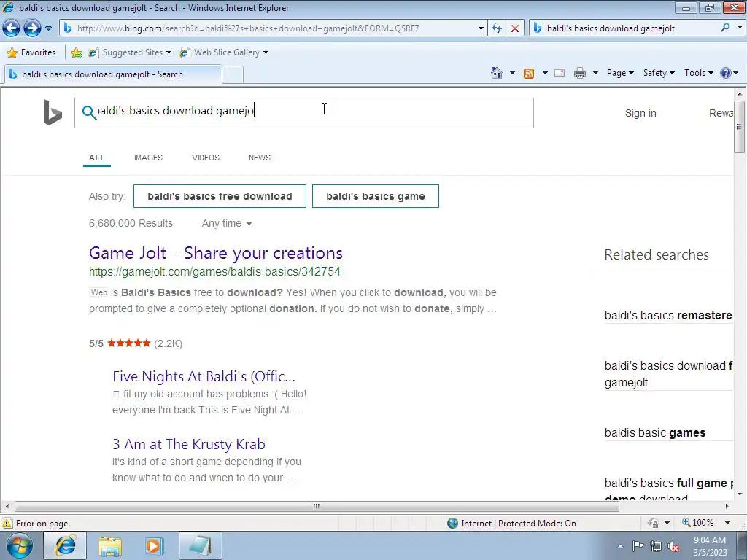Click the Action Center flag tray icon

[x=638, y=546]
